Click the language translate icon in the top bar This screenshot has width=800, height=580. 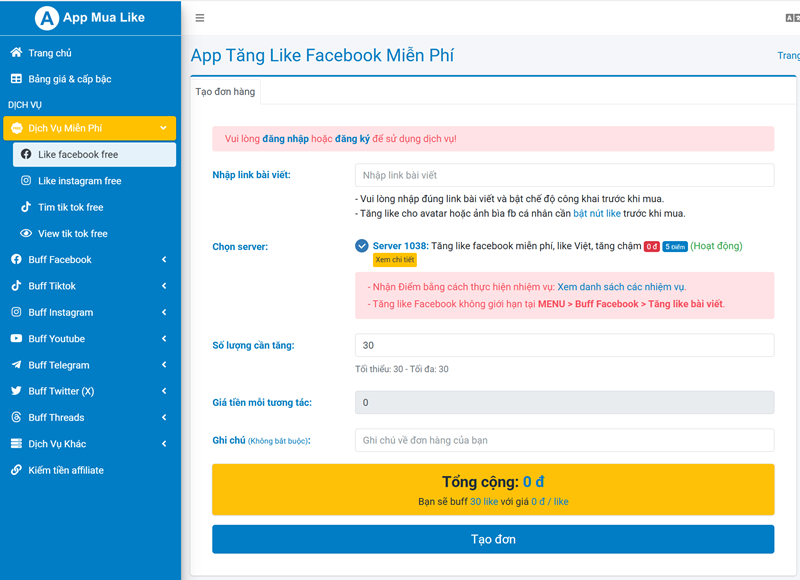[792, 18]
